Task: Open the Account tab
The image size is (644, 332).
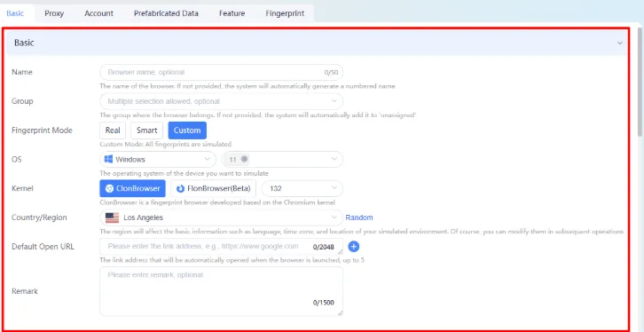Action: coord(98,13)
